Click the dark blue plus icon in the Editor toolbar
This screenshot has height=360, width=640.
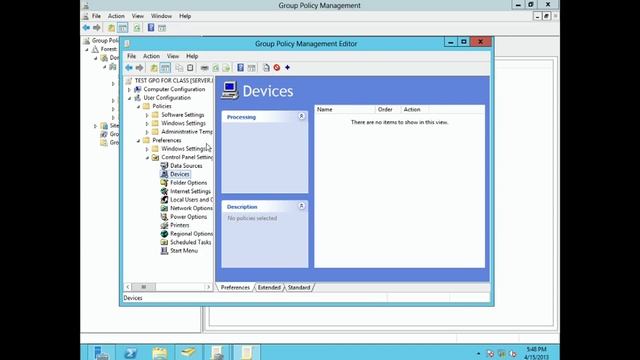click(287, 68)
